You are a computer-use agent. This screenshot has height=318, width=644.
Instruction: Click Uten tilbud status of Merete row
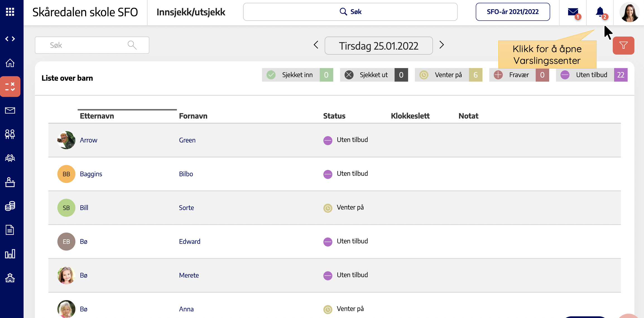click(x=345, y=275)
